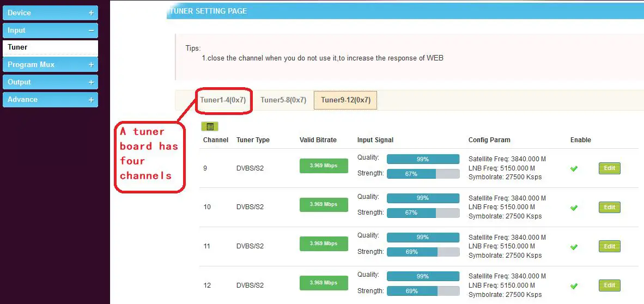This screenshot has height=304, width=644.
Task: Edit the channel 10 tuner settings
Action: (x=609, y=207)
